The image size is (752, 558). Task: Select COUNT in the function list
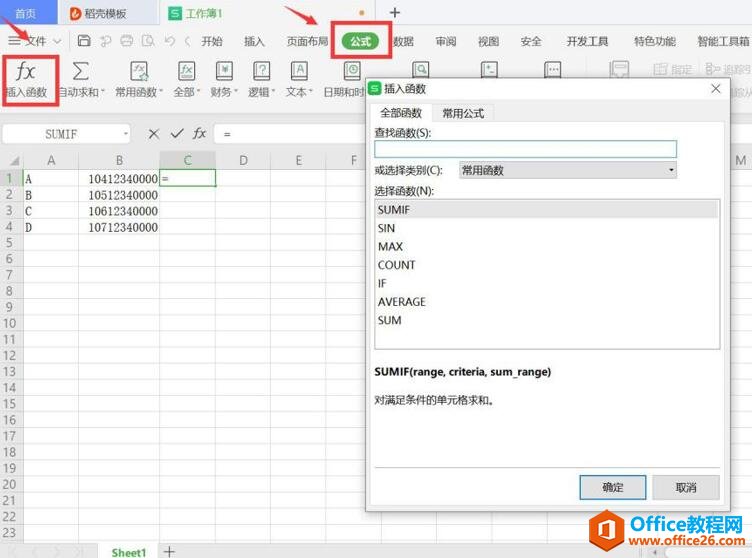547,265
